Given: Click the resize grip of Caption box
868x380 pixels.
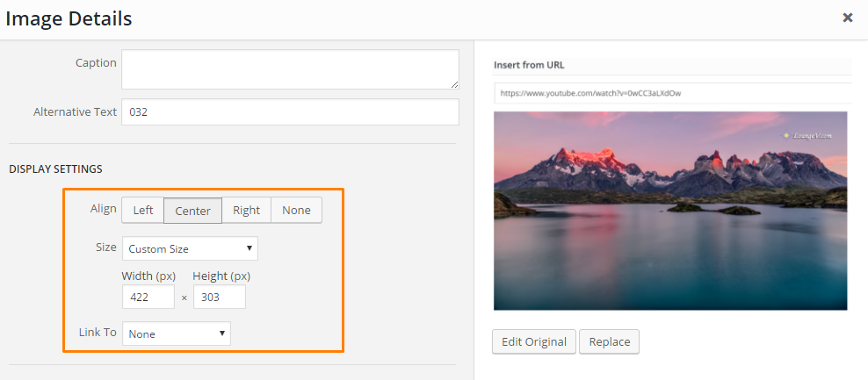Looking at the screenshot, I should pos(454,84).
